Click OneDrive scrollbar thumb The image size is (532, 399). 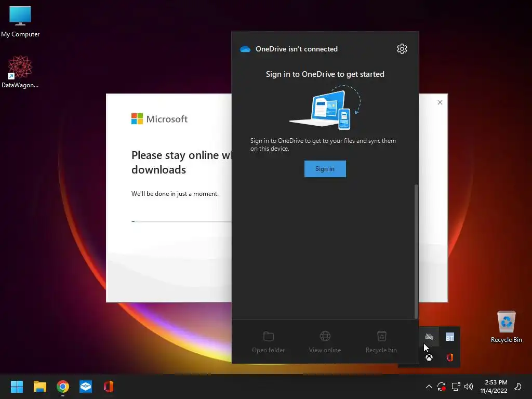click(x=416, y=251)
